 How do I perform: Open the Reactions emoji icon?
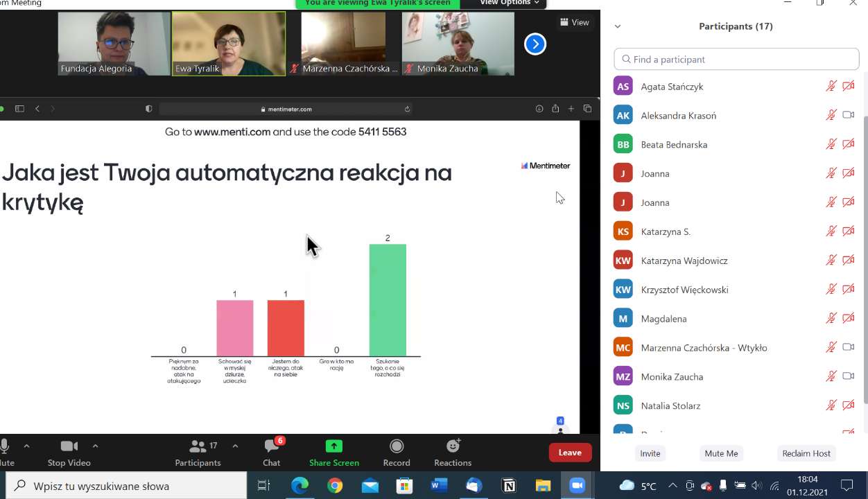coord(453,446)
